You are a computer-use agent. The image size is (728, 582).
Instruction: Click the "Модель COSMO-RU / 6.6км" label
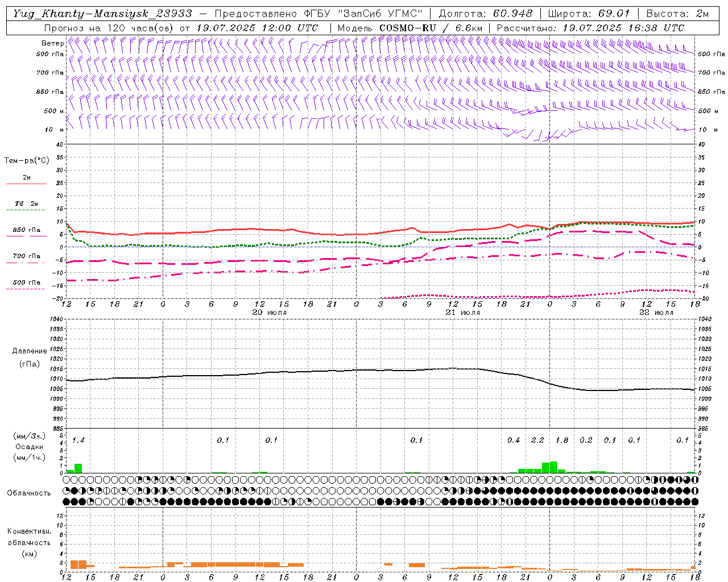(x=410, y=28)
